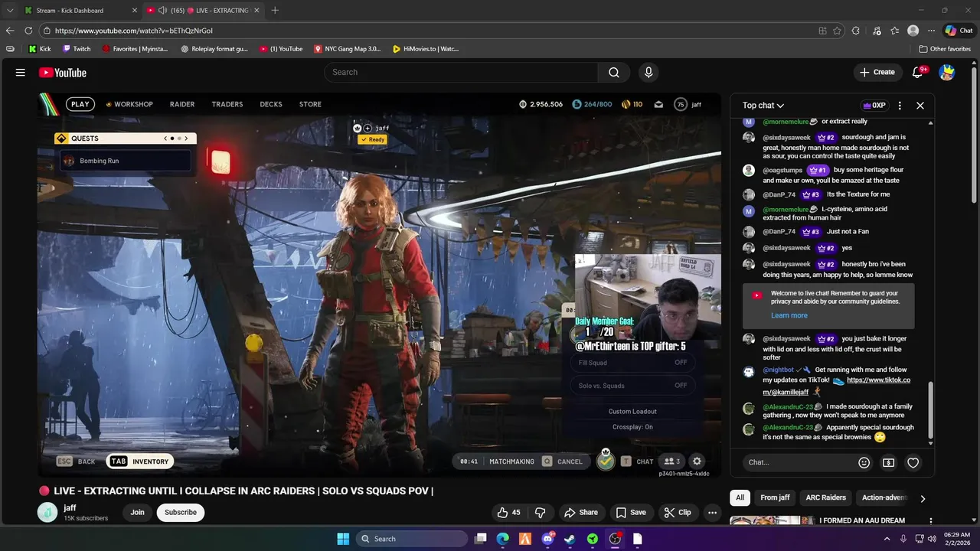Viewport: 980px width, 551px height.
Task: Share the video
Action: [x=580, y=513]
